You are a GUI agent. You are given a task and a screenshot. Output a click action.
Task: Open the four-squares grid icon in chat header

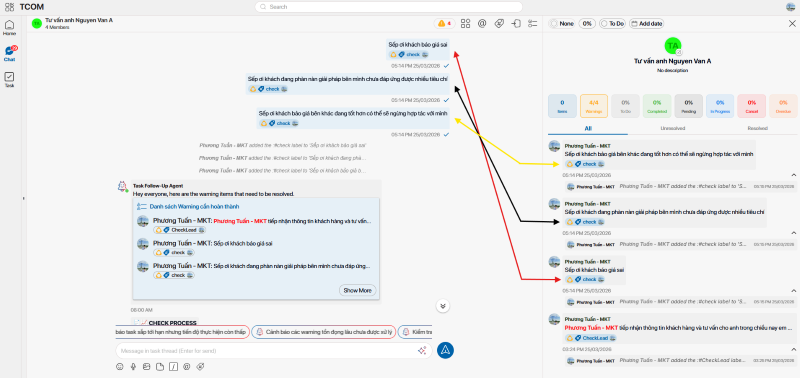click(x=465, y=23)
